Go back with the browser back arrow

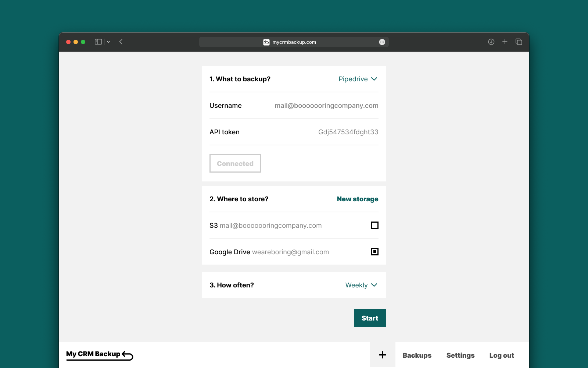(121, 42)
